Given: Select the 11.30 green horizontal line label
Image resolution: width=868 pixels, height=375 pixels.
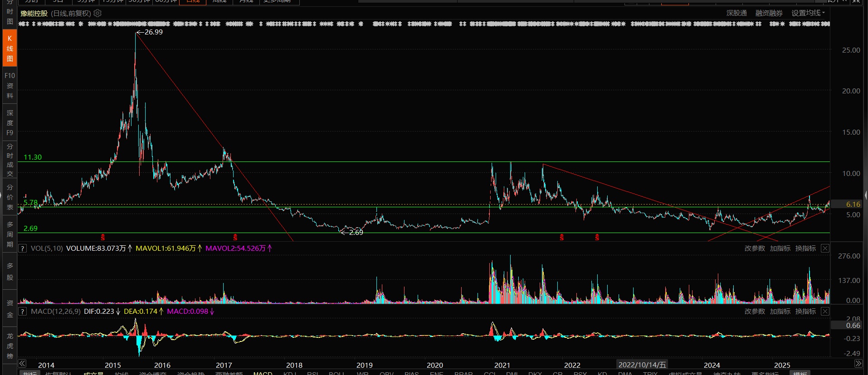Looking at the screenshot, I should pos(33,157).
